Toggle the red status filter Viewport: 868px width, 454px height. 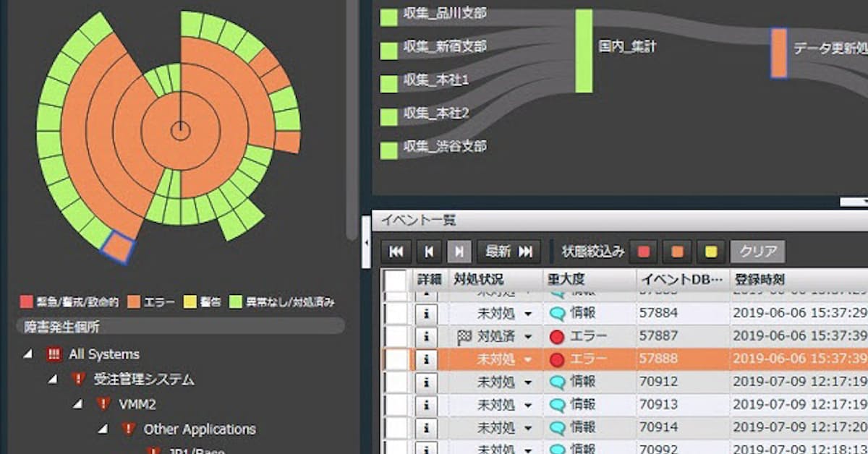tap(643, 252)
